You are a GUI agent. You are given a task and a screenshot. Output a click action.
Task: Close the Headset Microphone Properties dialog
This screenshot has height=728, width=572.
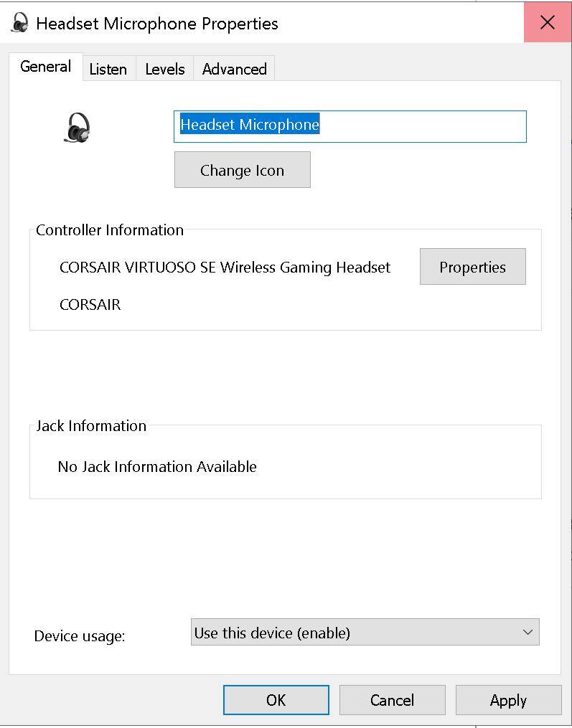[548, 22]
